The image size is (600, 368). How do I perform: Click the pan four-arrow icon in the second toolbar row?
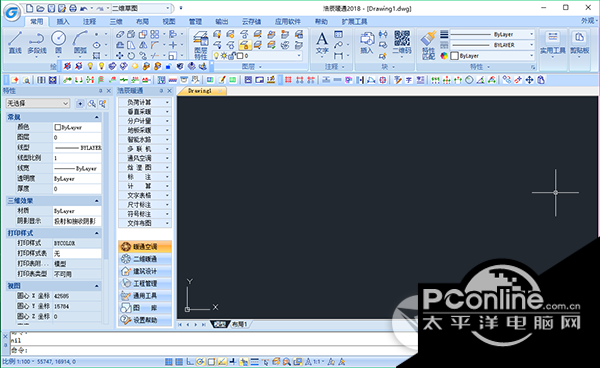[x=529, y=80]
